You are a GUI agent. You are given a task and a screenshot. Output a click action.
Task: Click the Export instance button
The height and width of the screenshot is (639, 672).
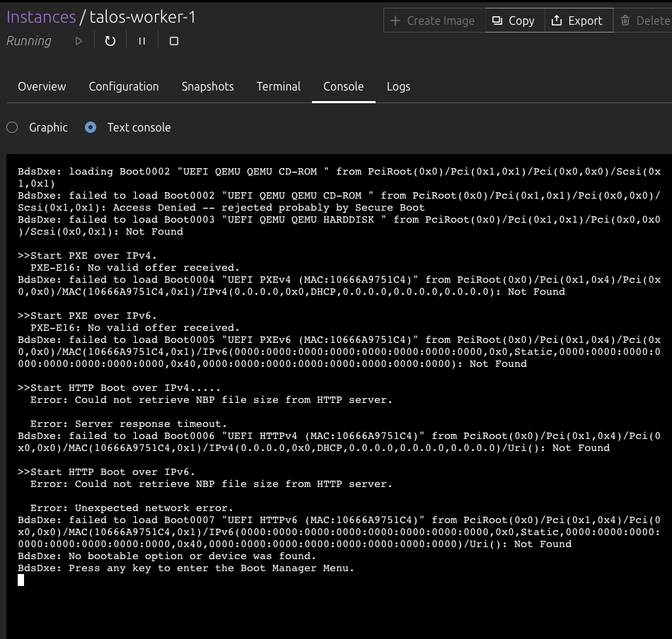coord(579,20)
